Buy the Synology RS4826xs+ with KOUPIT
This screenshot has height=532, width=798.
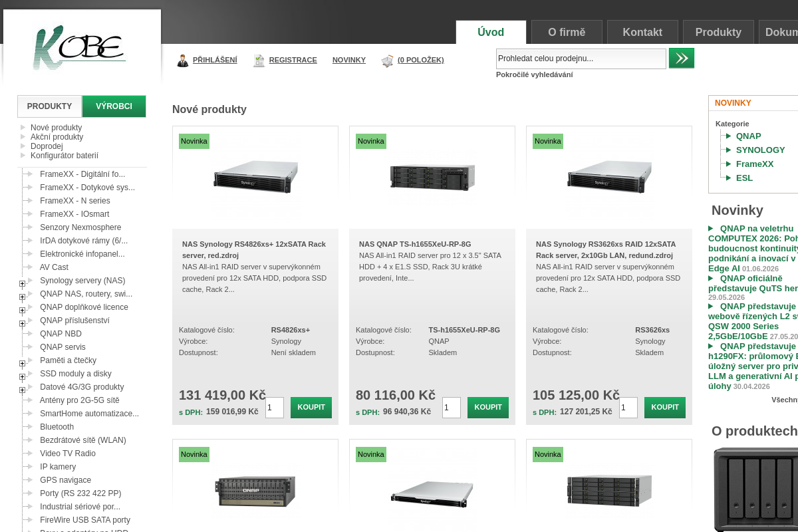click(311, 408)
